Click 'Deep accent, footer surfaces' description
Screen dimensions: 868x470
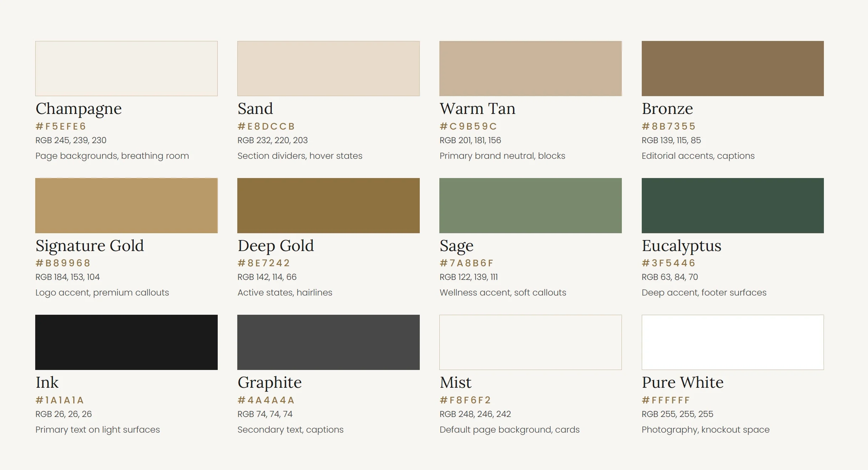click(704, 293)
